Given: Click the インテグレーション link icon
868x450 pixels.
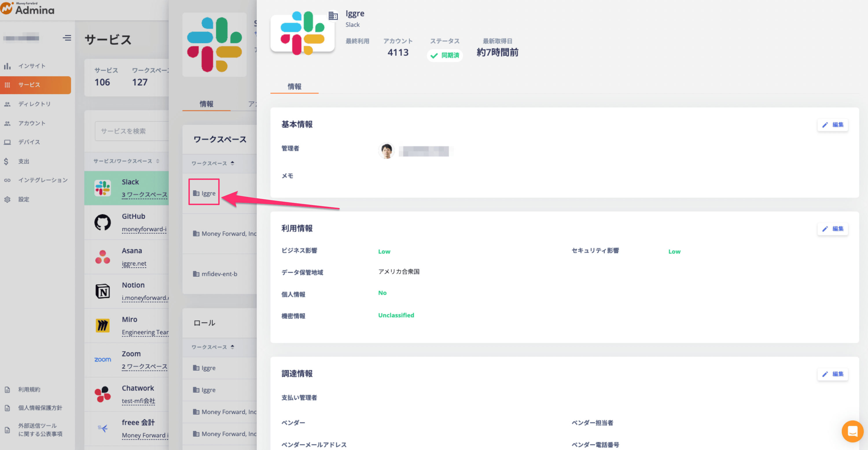Looking at the screenshot, I should point(8,180).
